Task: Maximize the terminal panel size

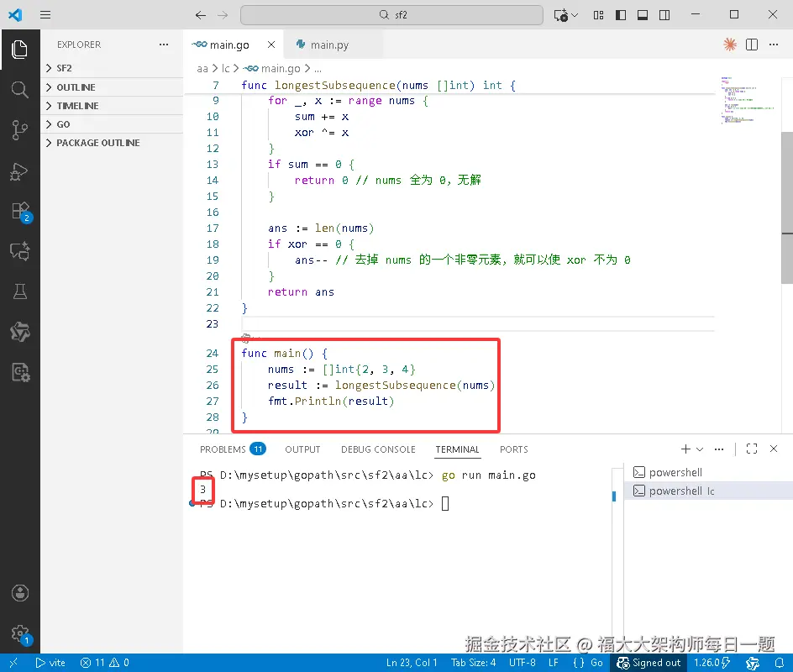Action: click(x=752, y=449)
